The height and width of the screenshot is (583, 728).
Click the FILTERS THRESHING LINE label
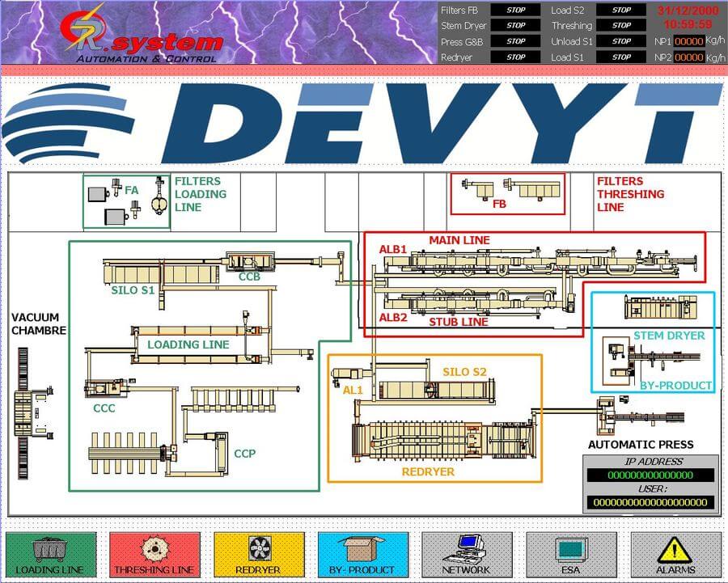pos(630,194)
